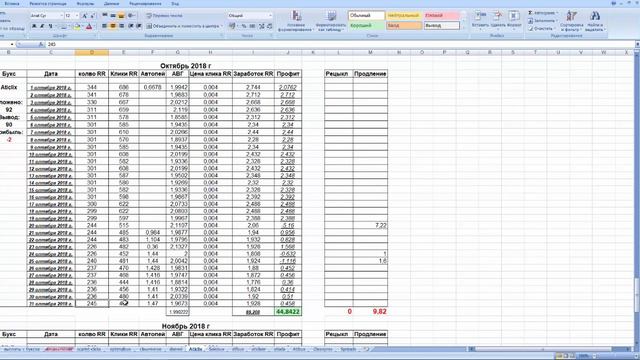640x360 pixels.
Task: Click the formula bar showing 245
Action: coord(339,44)
